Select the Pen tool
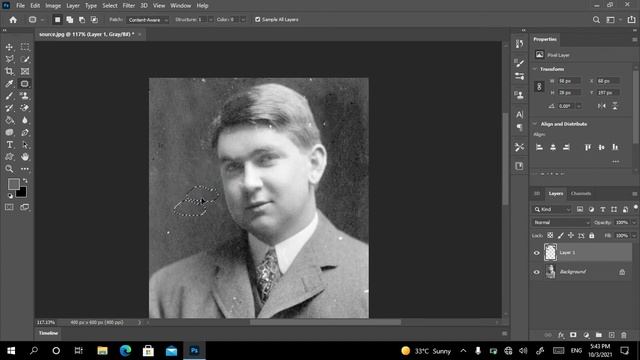640x360 pixels. 25,133
